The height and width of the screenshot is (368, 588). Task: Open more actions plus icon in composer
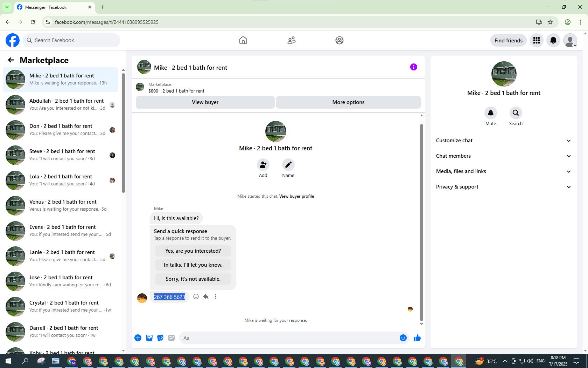(x=138, y=338)
